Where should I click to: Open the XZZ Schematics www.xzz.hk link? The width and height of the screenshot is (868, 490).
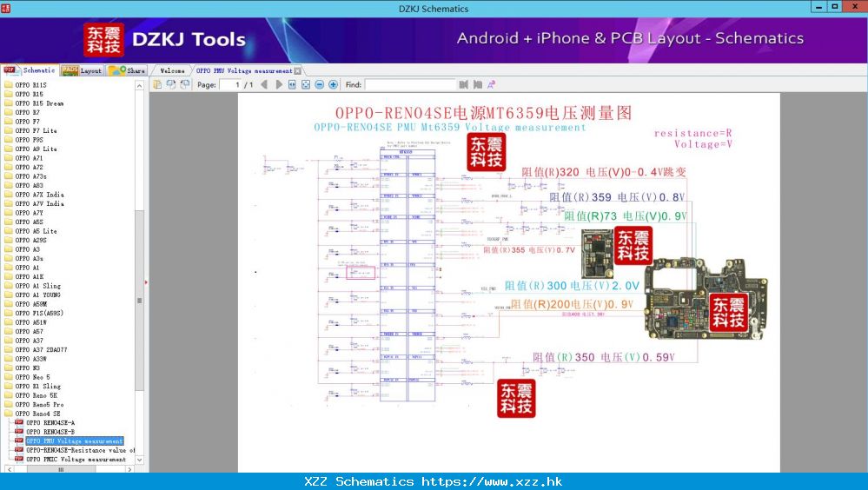(434, 481)
